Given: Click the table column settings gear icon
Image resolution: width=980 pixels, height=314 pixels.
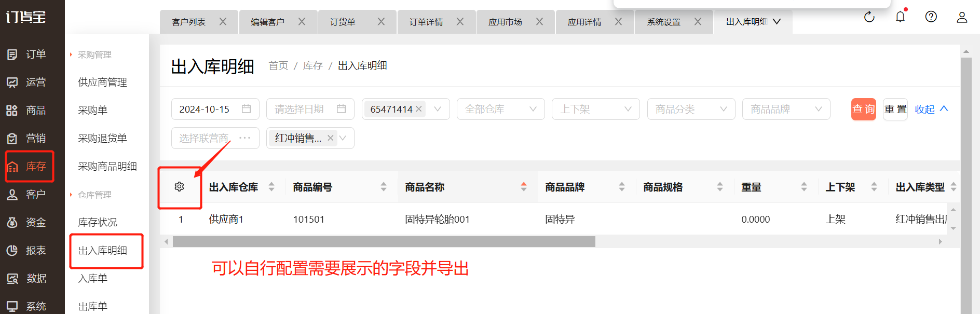Looking at the screenshot, I should [x=180, y=187].
